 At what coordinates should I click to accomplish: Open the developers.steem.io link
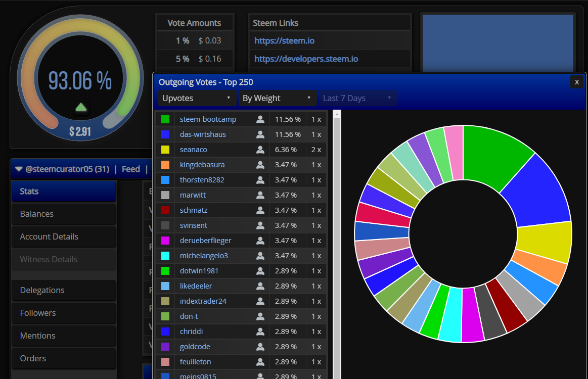coord(306,59)
